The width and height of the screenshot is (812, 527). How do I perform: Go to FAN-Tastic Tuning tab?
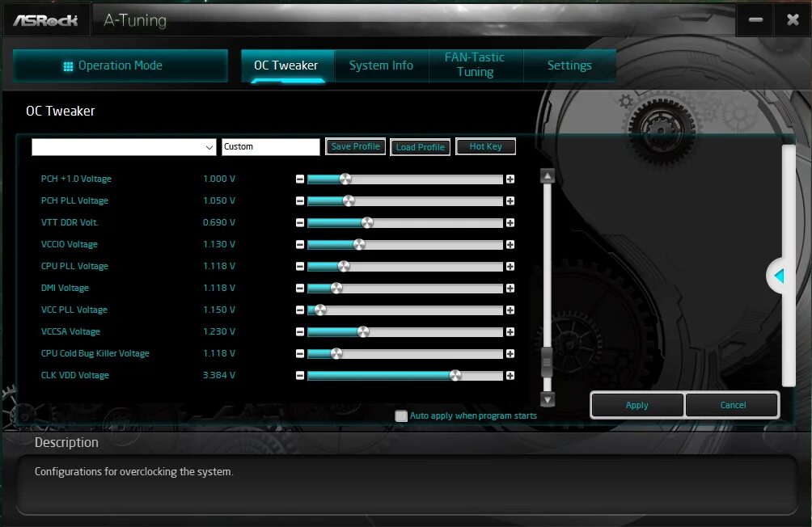point(475,65)
